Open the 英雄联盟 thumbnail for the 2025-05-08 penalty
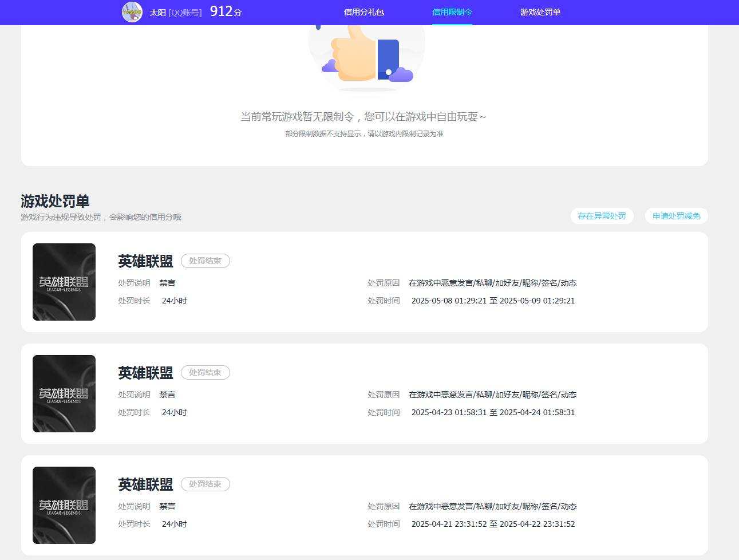 [64, 282]
